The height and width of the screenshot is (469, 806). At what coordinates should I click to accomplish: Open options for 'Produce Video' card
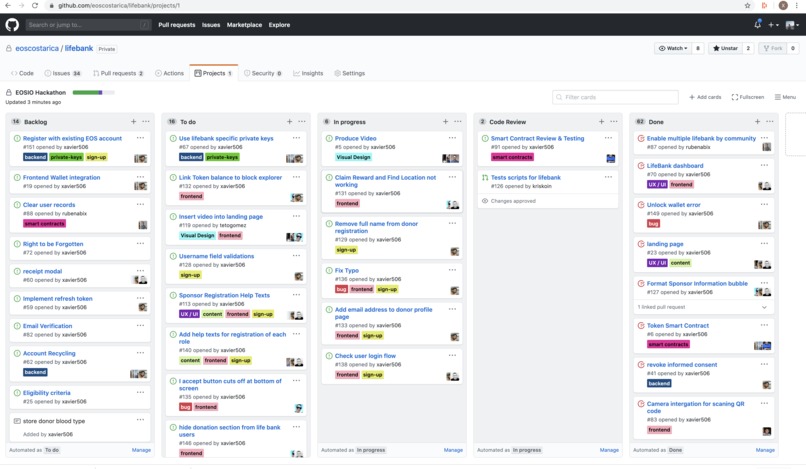click(452, 138)
